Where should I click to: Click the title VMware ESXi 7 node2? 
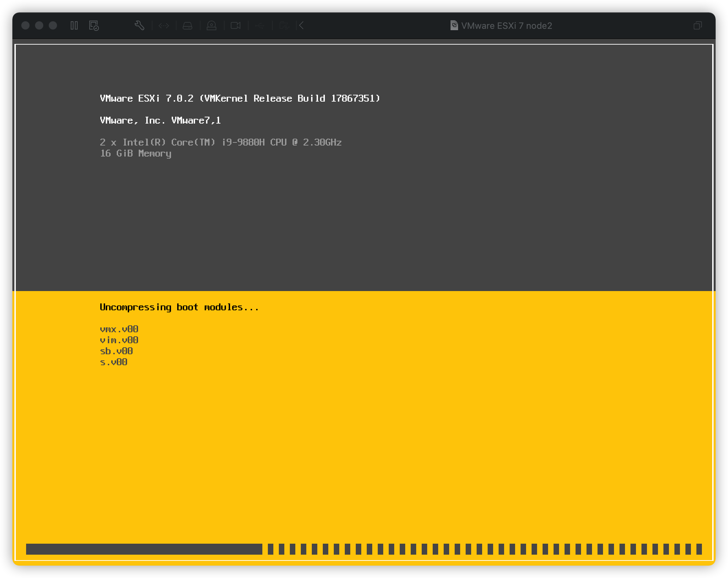click(x=507, y=26)
